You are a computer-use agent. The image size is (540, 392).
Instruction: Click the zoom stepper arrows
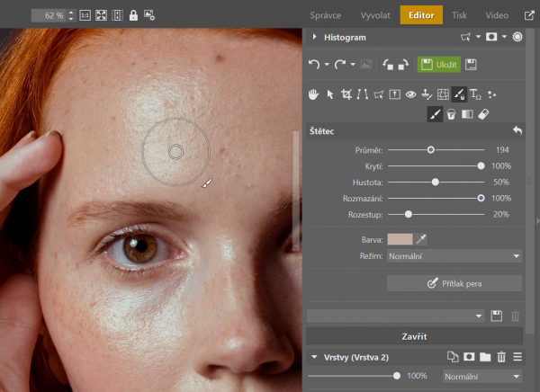71,15
